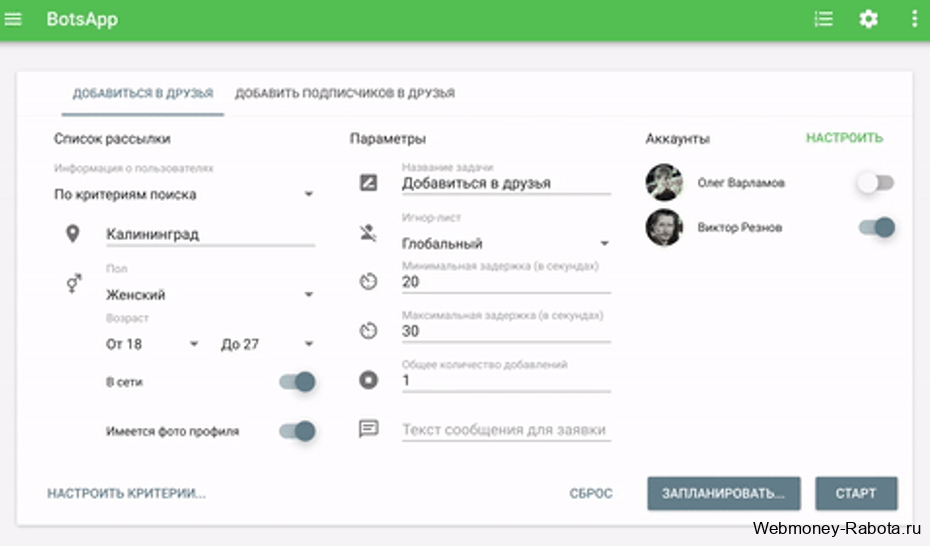Viewport: 930px width, 546px height.
Task: Click the task name field Добавиться в друзья
Action: tap(506, 183)
